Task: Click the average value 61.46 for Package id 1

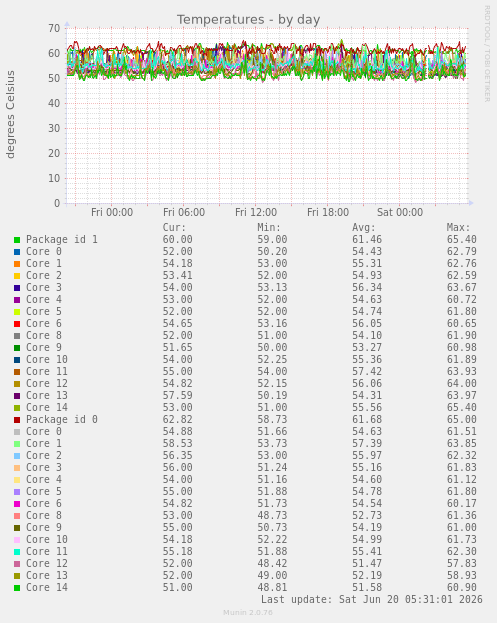Action: click(367, 240)
